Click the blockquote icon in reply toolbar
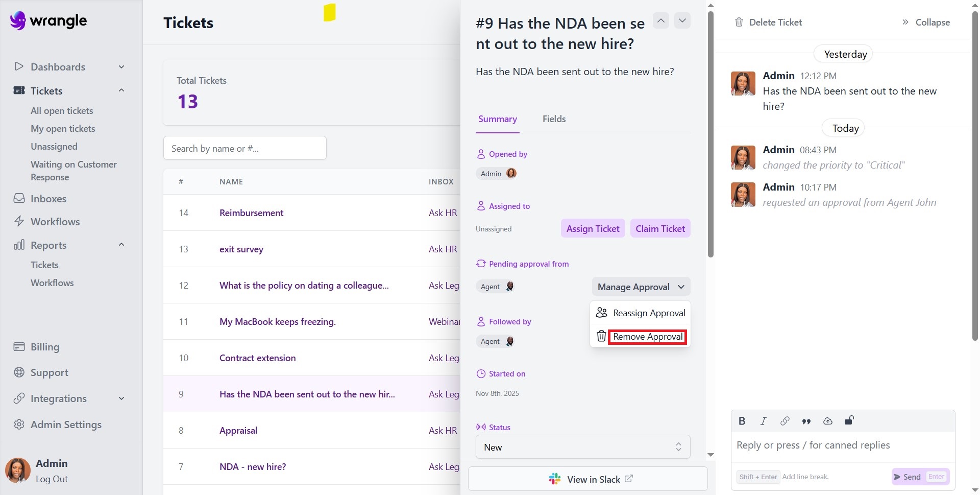This screenshot has width=980, height=495. (x=806, y=421)
